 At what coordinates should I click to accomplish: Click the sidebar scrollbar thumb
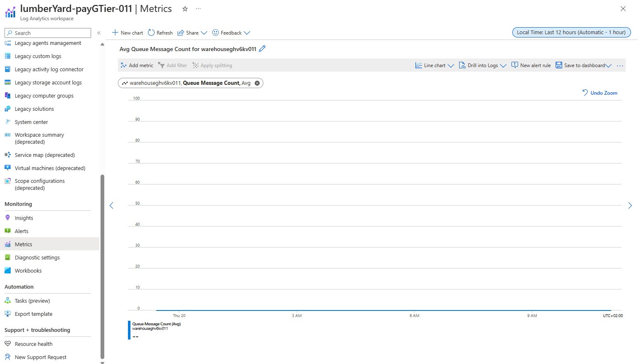[102, 267]
